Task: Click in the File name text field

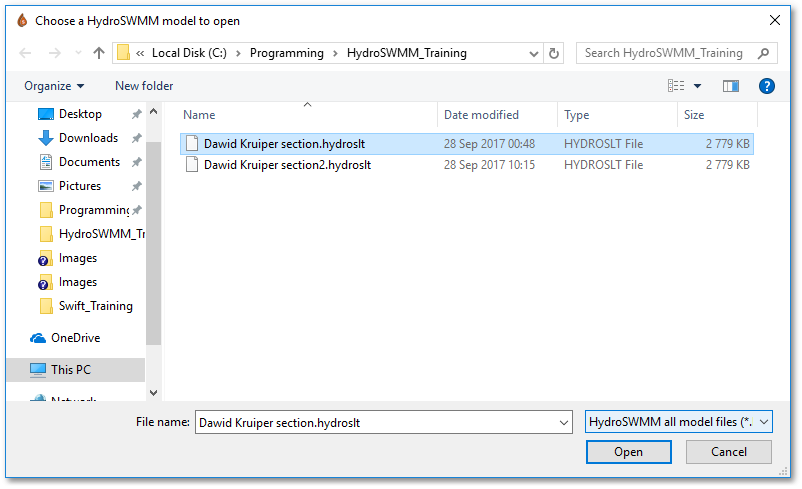Action: tap(376, 423)
